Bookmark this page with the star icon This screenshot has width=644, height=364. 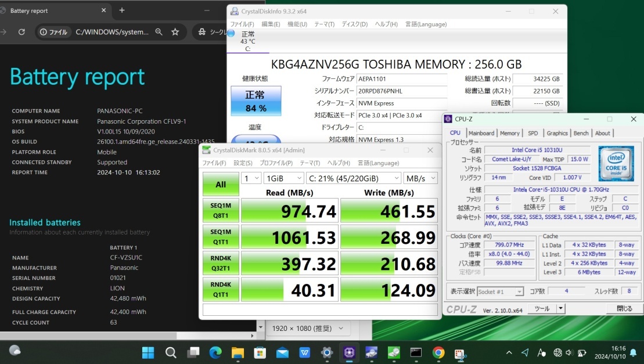point(175,31)
